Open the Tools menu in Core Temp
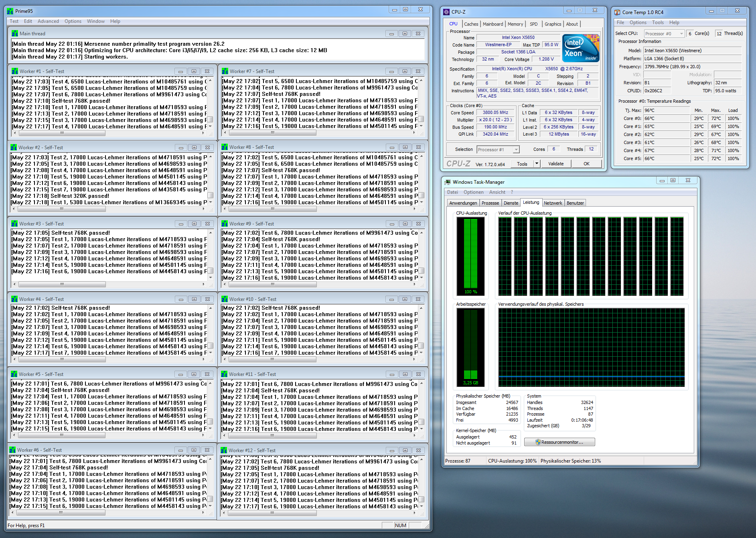This screenshot has height=538, width=756. tap(658, 22)
